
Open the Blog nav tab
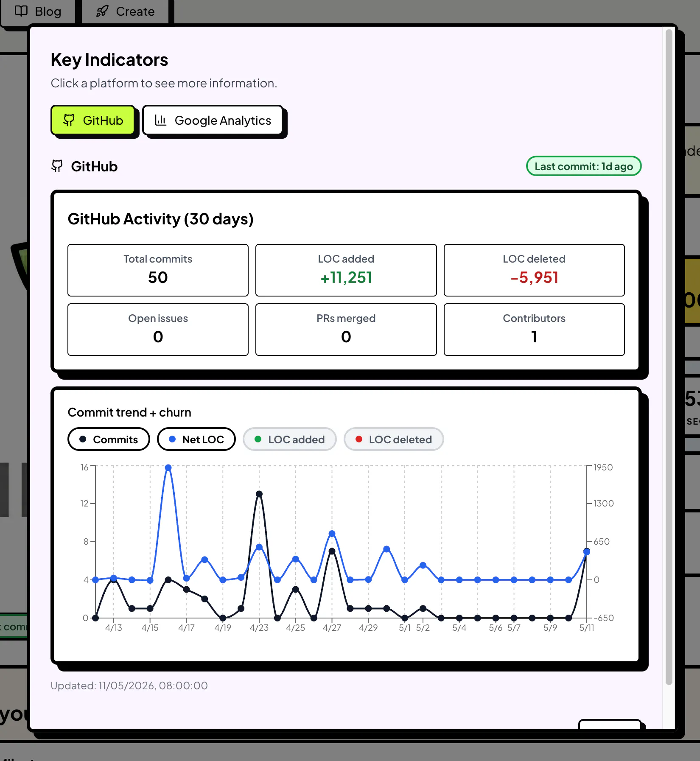[38, 12]
